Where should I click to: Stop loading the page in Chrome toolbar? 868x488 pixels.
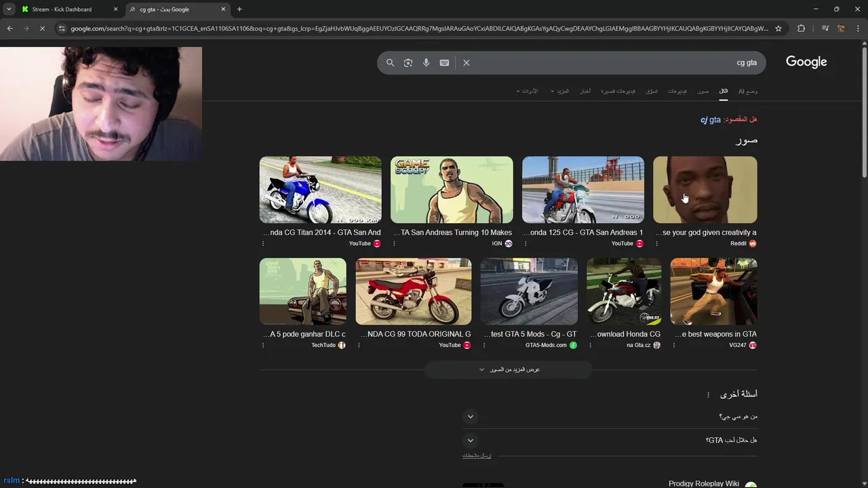[42, 28]
